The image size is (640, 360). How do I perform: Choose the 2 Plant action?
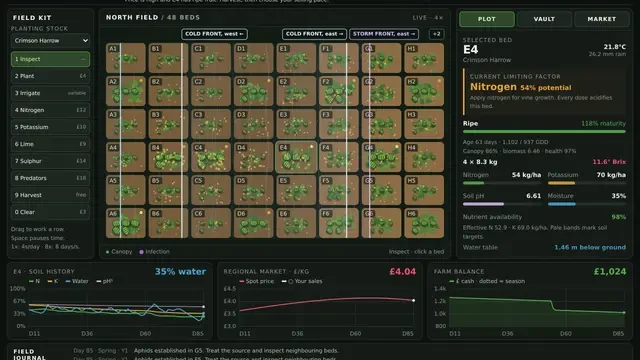tap(50, 76)
